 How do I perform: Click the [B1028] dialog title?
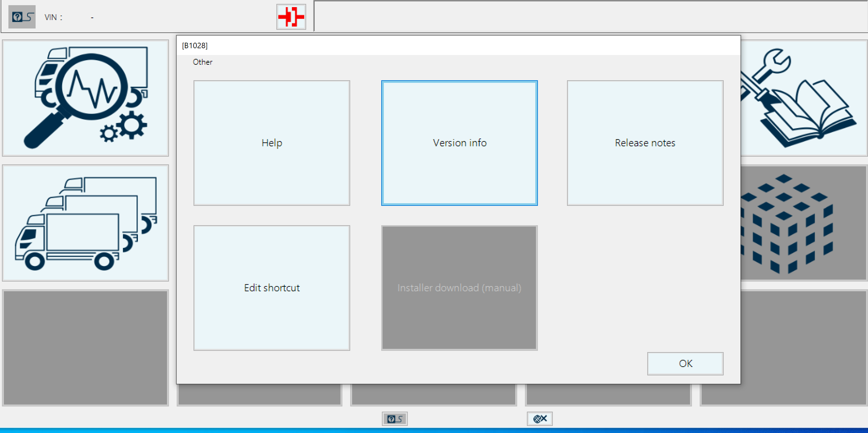[x=195, y=46]
